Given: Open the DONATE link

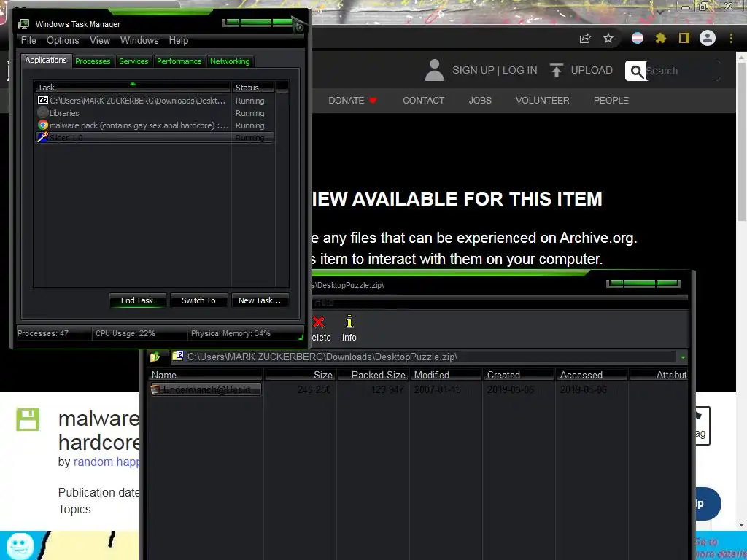Looking at the screenshot, I should coord(352,101).
